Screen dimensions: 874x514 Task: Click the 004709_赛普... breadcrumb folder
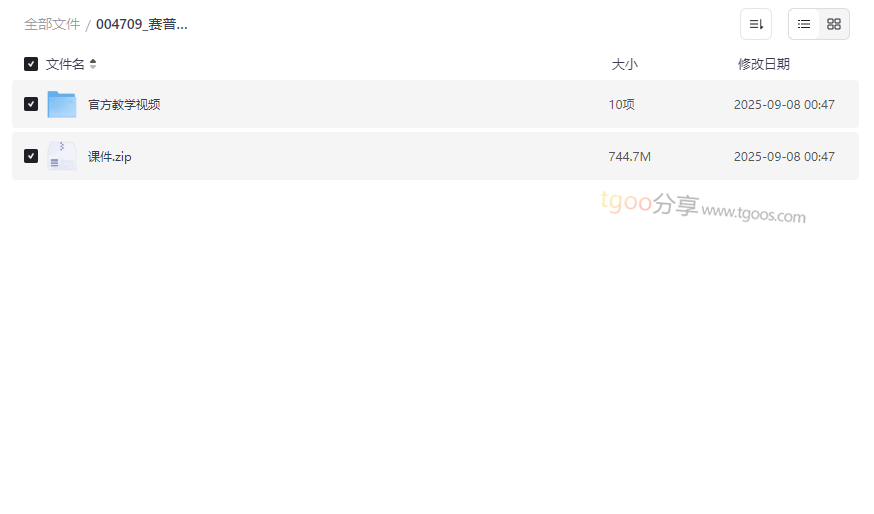pos(142,24)
